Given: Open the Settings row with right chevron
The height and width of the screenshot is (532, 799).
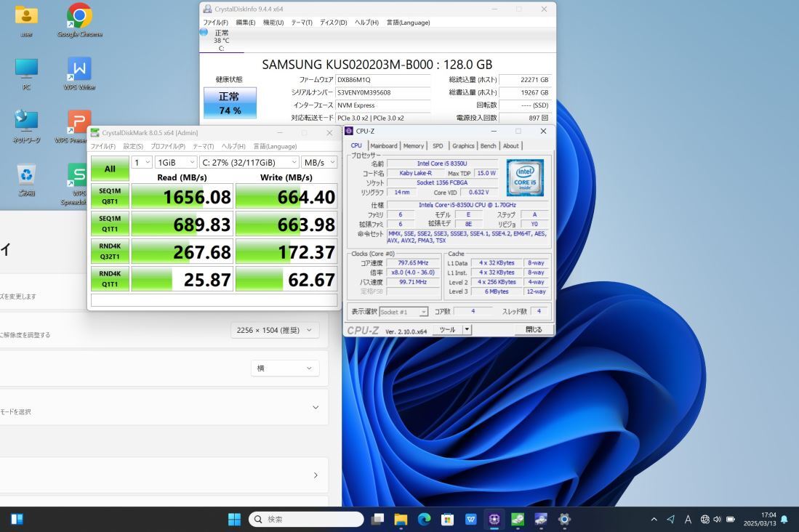Looking at the screenshot, I should coord(163,475).
